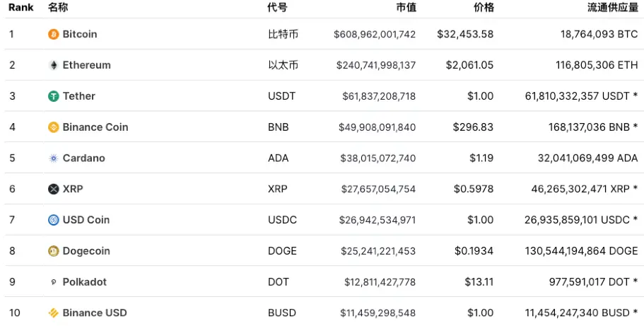Click the Binance USD logo icon

point(54,313)
